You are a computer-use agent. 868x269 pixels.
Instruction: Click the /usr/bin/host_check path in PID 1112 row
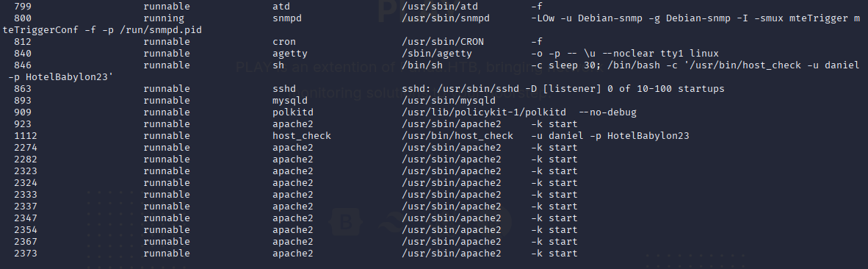coord(457,136)
